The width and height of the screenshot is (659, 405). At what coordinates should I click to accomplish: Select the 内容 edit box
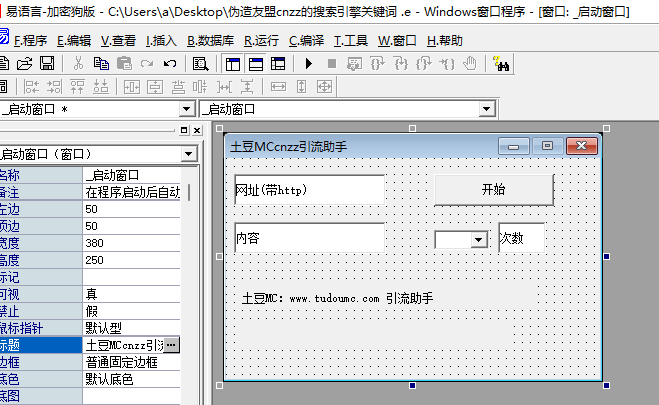point(309,238)
